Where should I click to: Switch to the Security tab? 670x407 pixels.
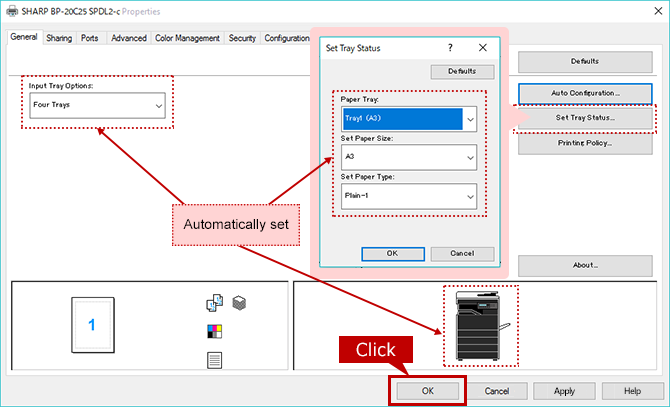(242, 38)
